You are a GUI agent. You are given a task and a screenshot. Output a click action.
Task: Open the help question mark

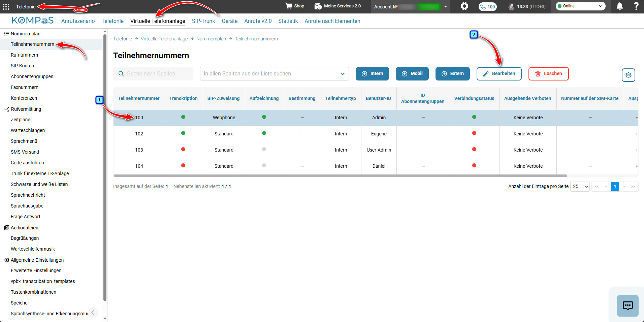pyautogui.click(x=636, y=6)
